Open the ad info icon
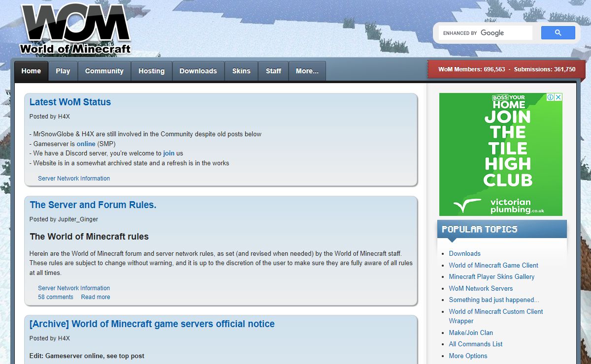 tap(551, 97)
